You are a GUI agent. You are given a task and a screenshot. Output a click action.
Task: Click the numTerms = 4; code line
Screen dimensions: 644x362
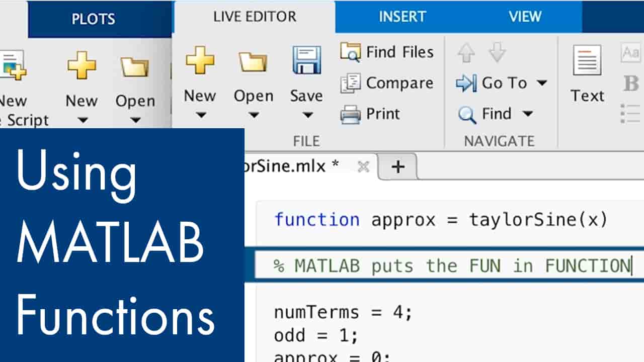click(343, 313)
